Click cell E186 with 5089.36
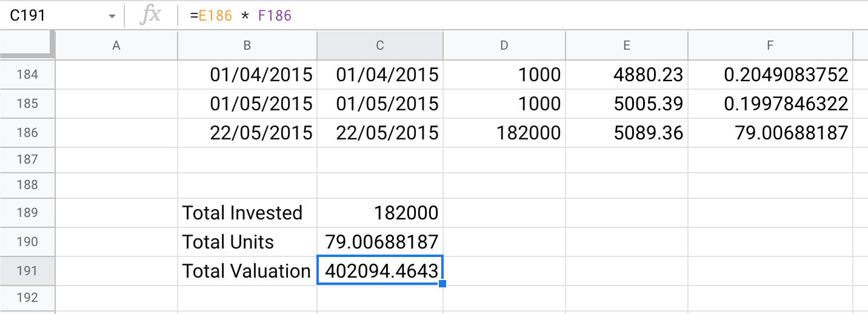Screen dimensions: 868x314 pyautogui.click(x=627, y=133)
